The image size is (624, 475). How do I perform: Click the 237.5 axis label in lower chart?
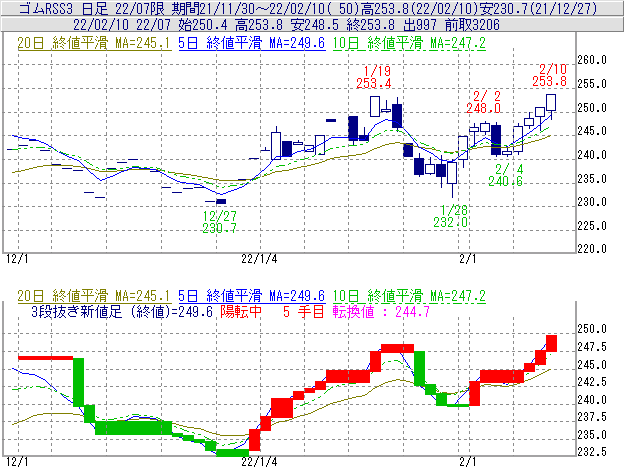point(592,417)
